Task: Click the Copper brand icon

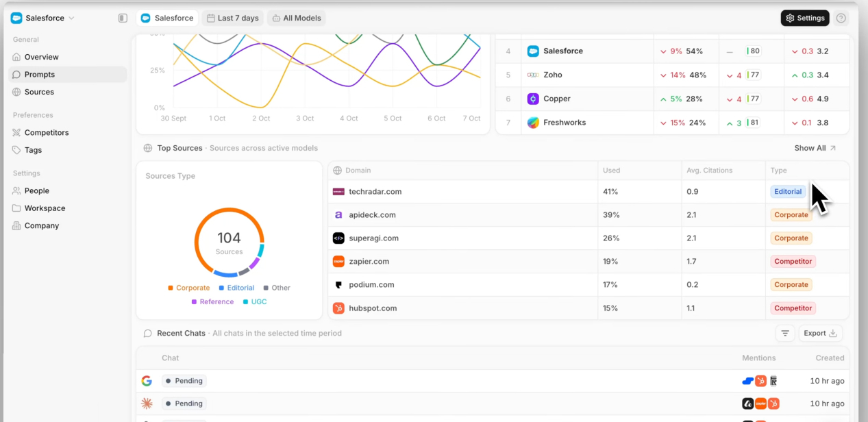Action: (x=533, y=99)
